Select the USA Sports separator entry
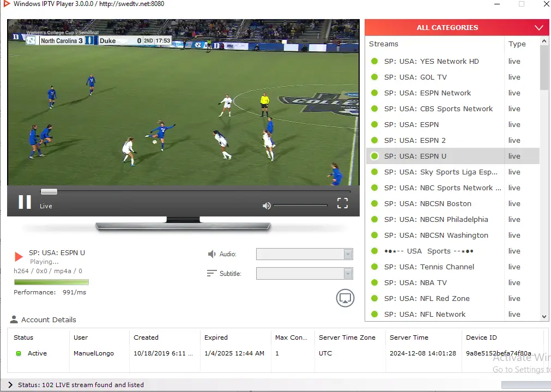 coord(452,251)
